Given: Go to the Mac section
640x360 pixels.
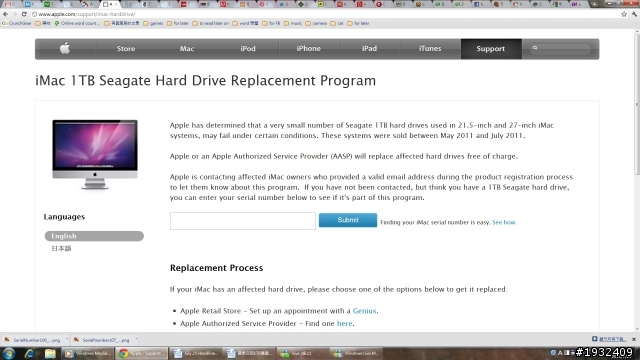Looking at the screenshot, I should click(x=187, y=49).
